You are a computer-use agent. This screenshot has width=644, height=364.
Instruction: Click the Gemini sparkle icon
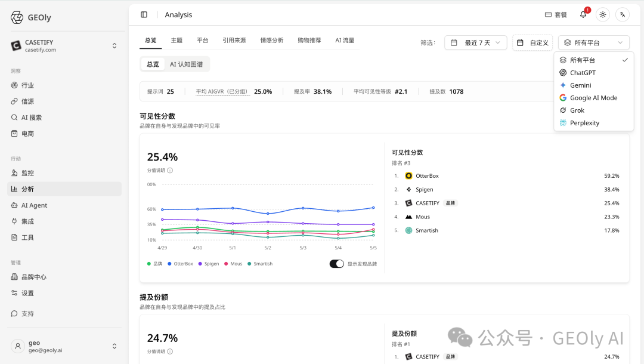click(x=563, y=85)
